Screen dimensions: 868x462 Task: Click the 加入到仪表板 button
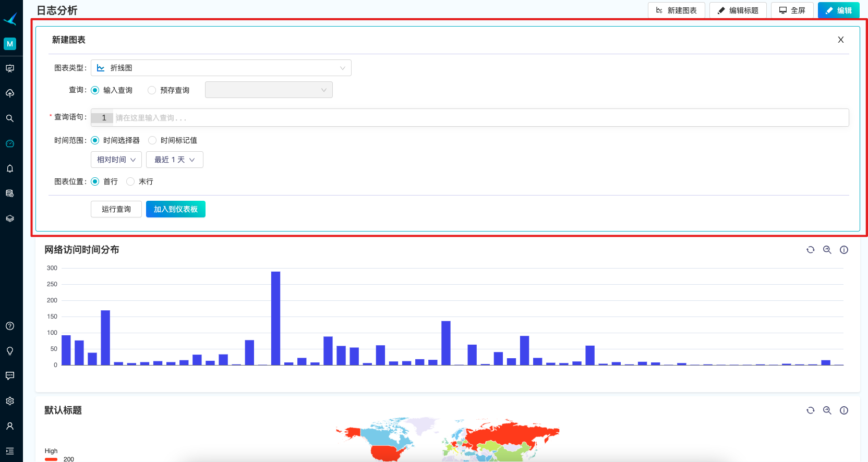[176, 209]
